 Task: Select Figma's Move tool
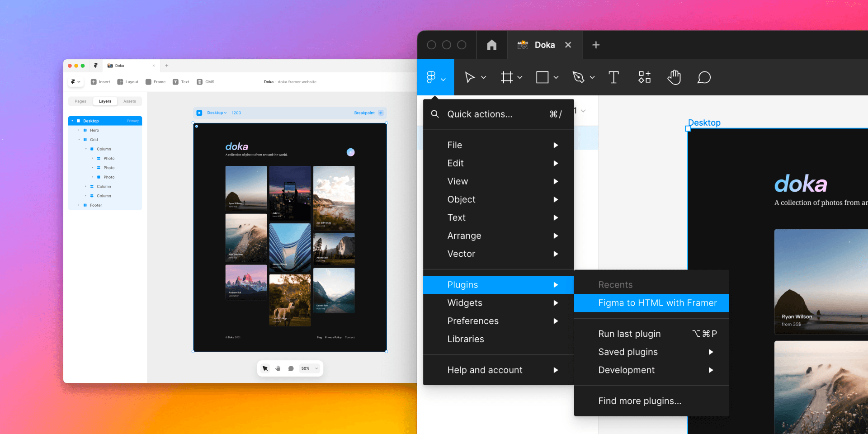tap(470, 77)
